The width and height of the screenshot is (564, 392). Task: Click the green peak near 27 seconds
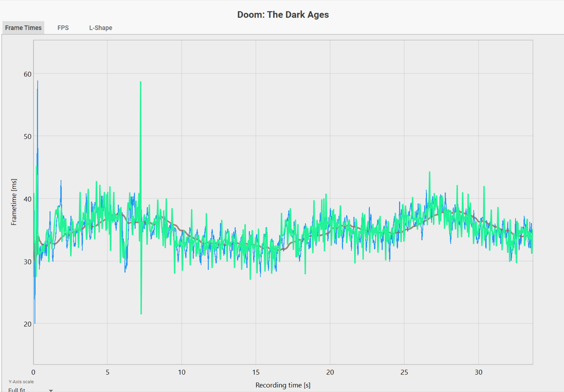click(x=430, y=173)
